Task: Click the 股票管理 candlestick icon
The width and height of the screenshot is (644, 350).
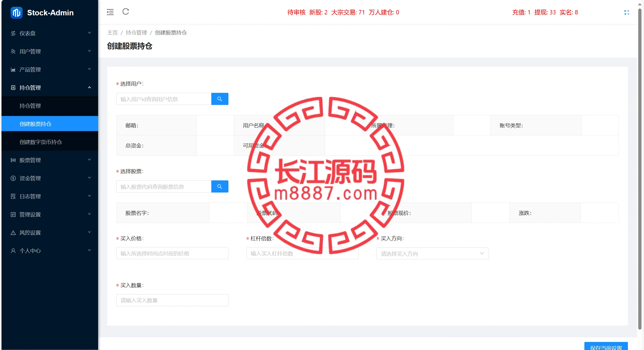Action: click(x=13, y=160)
